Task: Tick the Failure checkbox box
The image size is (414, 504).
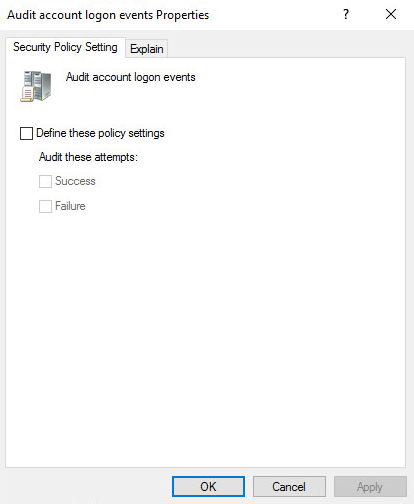Action: pyautogui.click(x=45, y=206)
